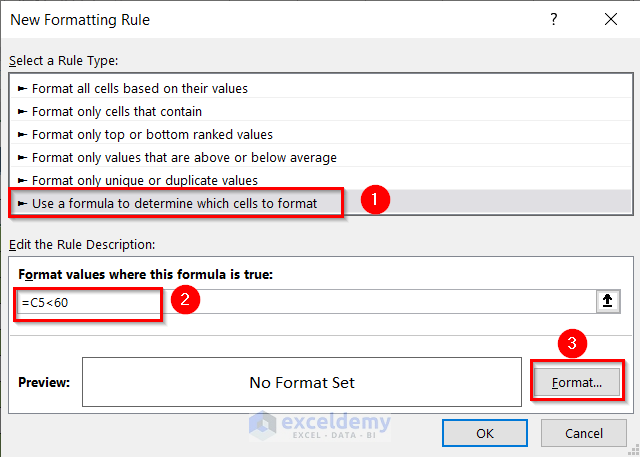640x457 pixels.
Task: Open the Format... button
Action: click(x=578, y=382)
